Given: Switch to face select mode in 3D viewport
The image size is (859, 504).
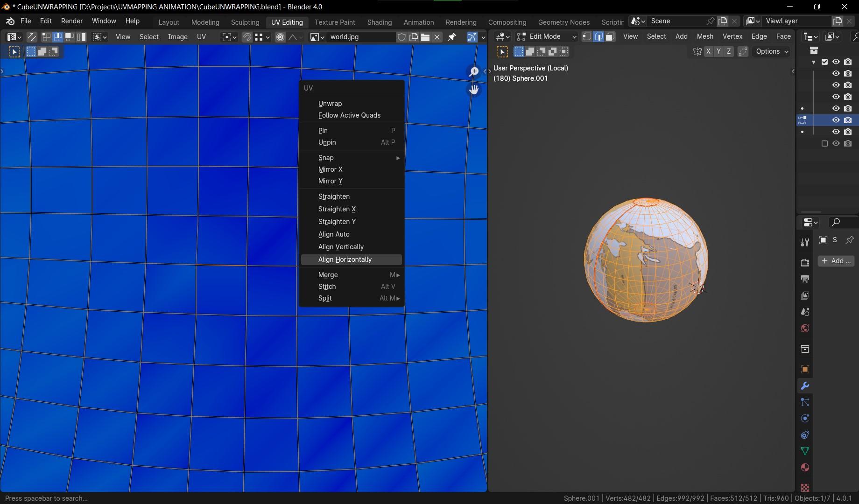Looking at the screenshot, I should coord(610,36).
